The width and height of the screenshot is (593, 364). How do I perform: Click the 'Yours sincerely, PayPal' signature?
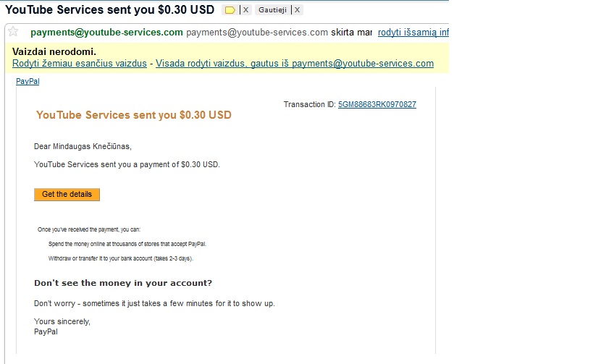pyautogui.click(x=62, y=326)
